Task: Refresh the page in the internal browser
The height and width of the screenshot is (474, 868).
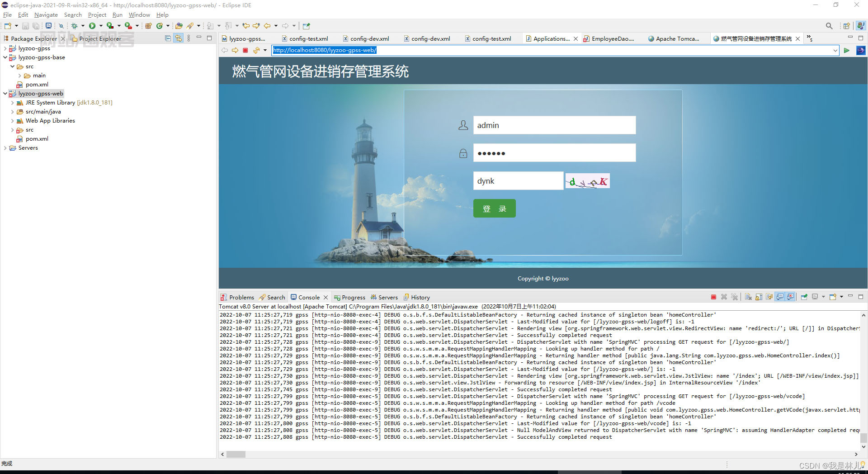Action: pos(255,50)
